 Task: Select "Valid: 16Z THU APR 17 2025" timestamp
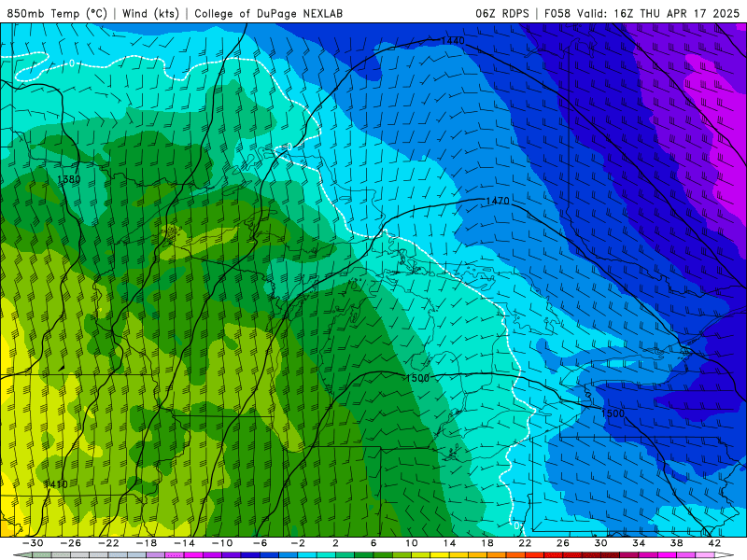tap(658, 13)
